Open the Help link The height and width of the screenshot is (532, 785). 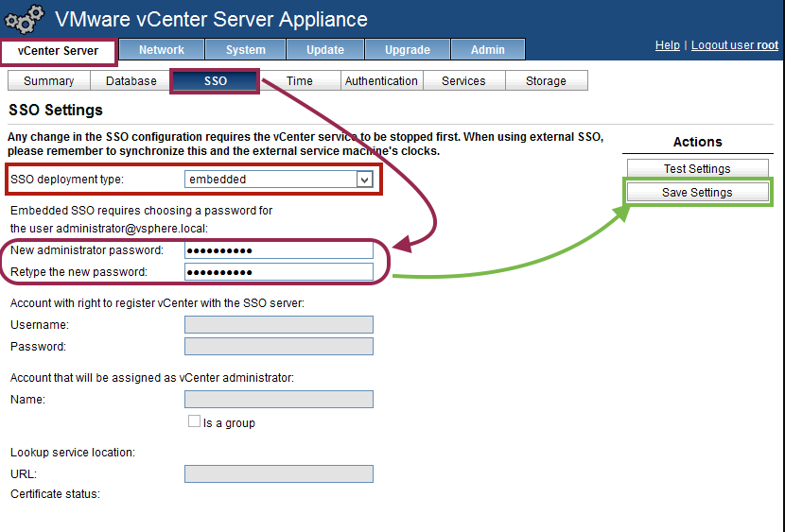(668, 45)
